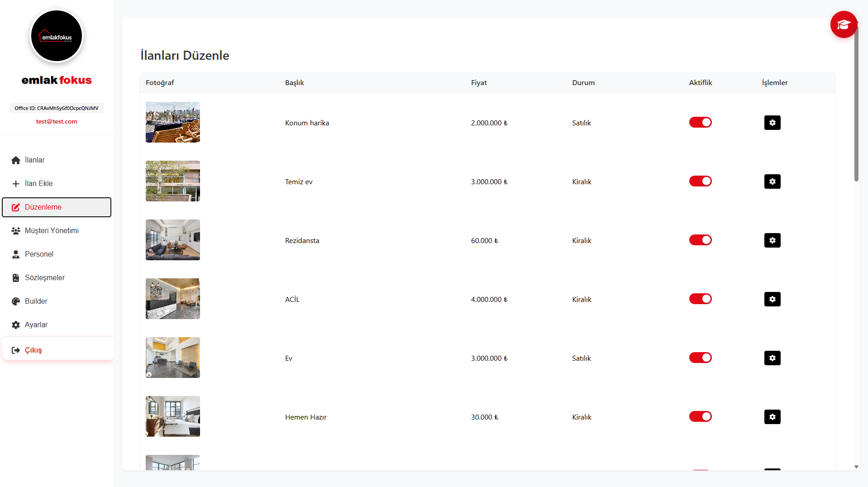Open settings gear for Temiz ev listing
Screen dimensions: 868x487
772,181
